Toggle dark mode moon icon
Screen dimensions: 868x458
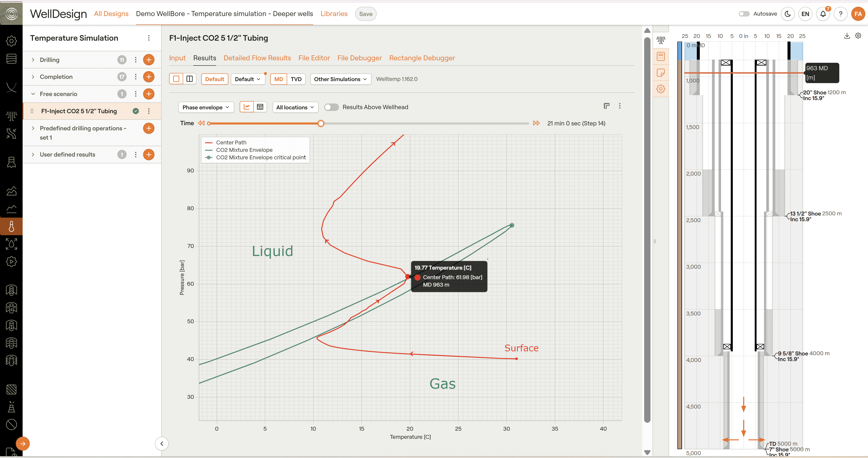(x=788, y=14)
